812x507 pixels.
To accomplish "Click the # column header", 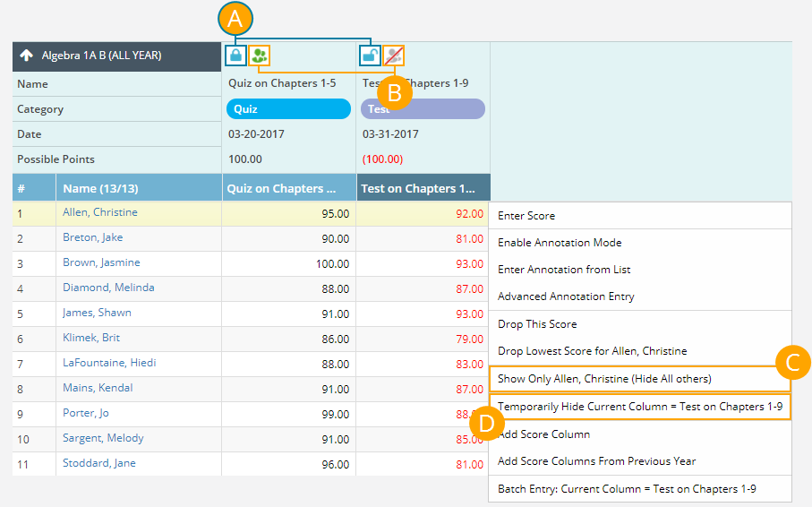I will click(34, 188).
